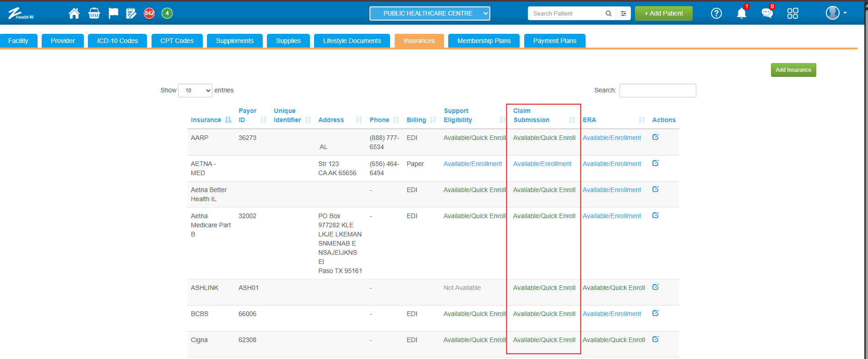Open the notepad with pencil icon

point(131,13)
